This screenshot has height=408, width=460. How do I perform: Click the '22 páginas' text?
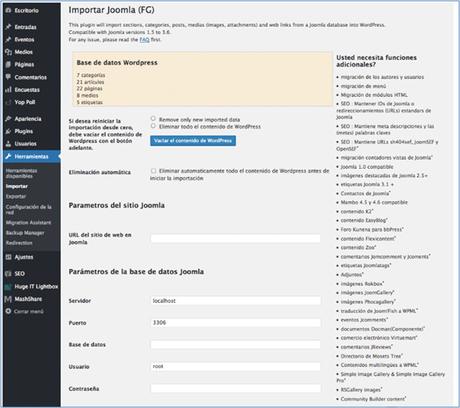click(90, 89)
